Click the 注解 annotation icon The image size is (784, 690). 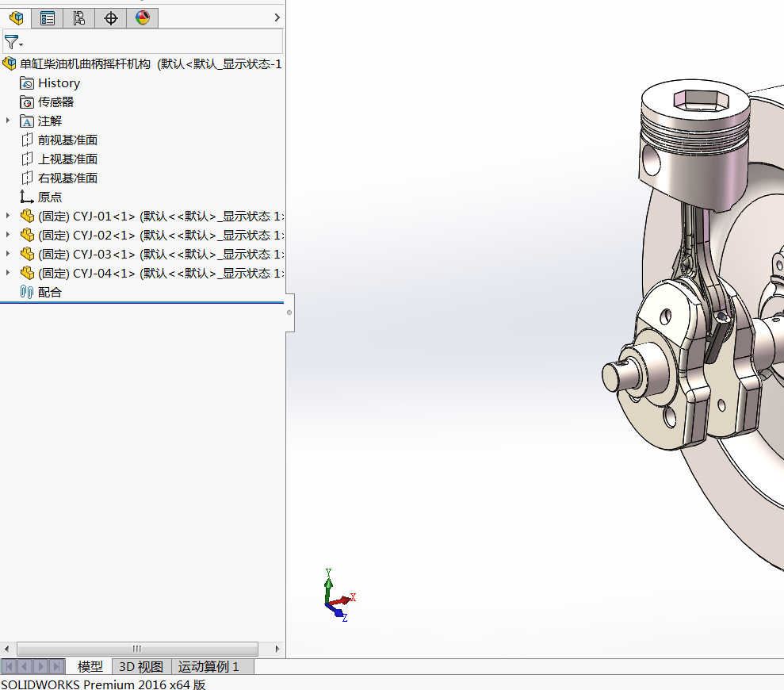pos(27,121)
